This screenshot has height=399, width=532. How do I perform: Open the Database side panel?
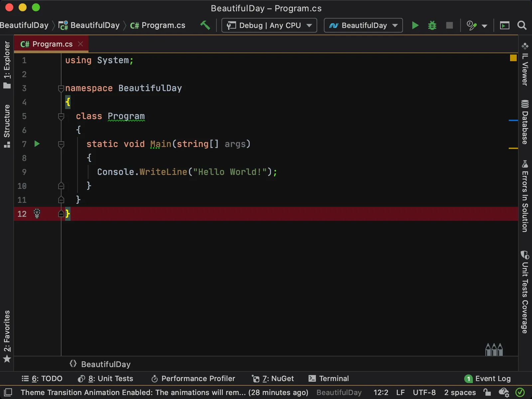pos(525,122)
